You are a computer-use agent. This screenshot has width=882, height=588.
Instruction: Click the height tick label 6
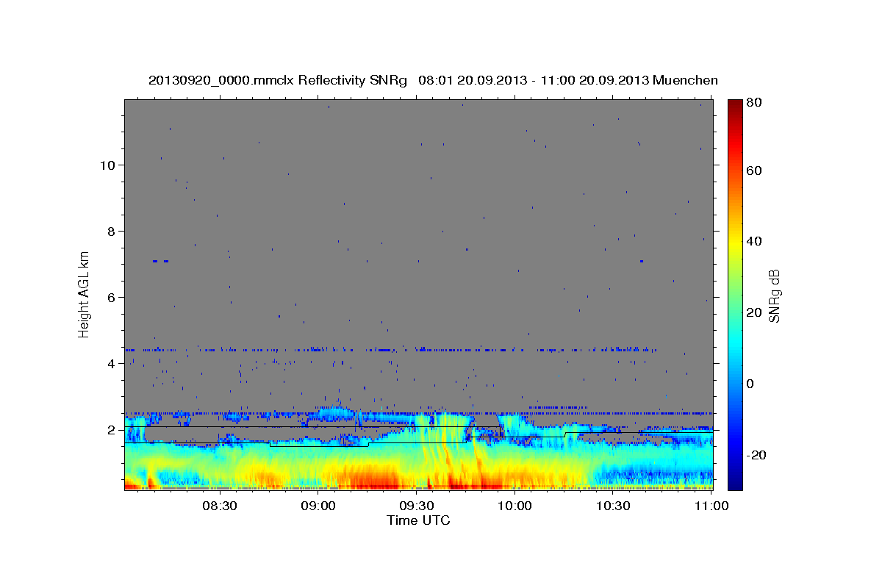pyautogui.click(x=111, y=298)
